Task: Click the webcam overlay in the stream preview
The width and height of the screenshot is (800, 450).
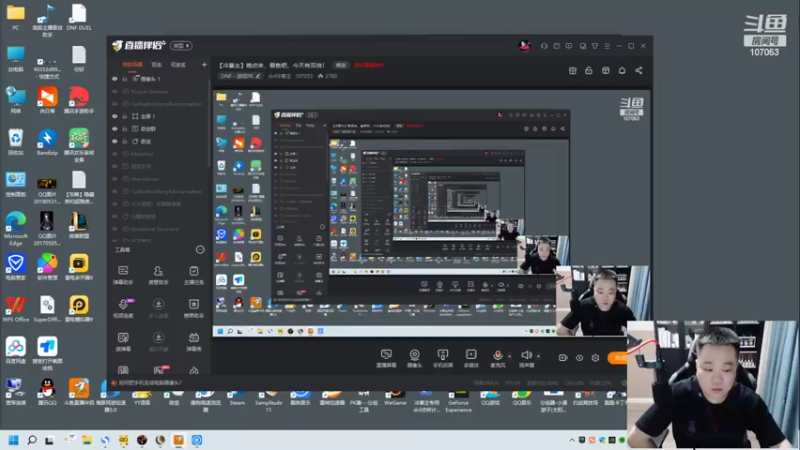Action: (602, 301)
